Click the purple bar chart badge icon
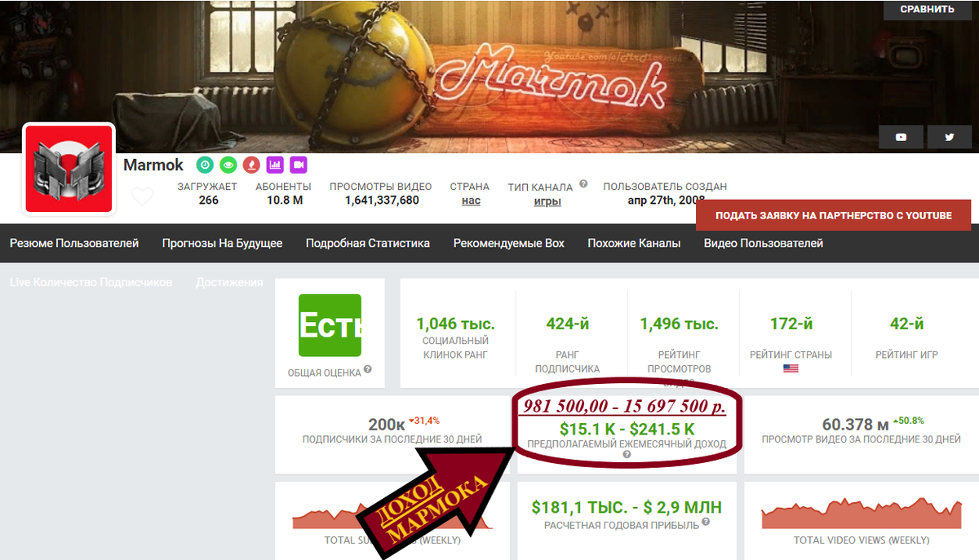The height and width of the screenshot is (560, 979). coord(275,165)
